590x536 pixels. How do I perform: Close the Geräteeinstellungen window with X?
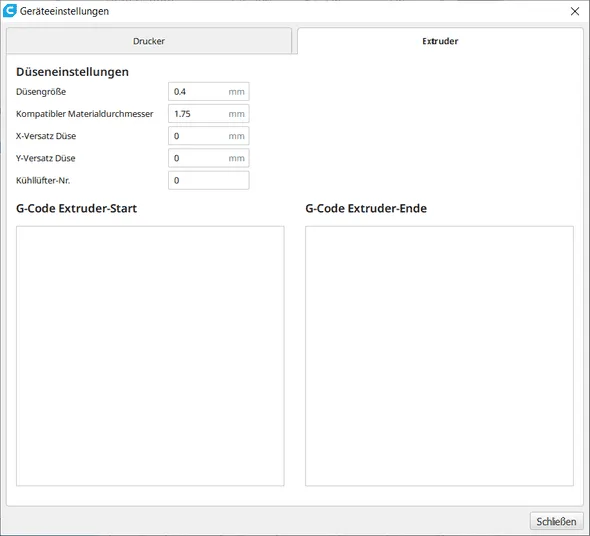point(575,11)
